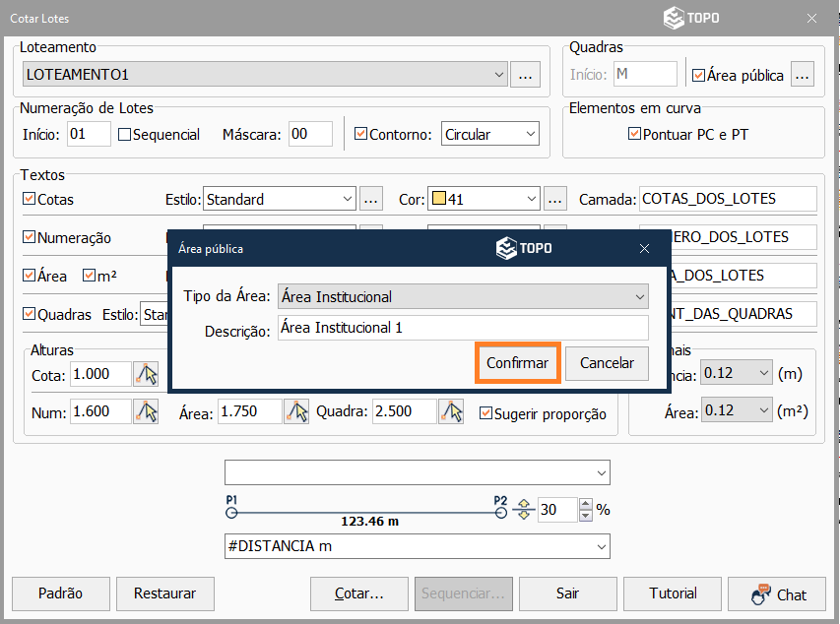This screenshot has height=624, width=840.
Task: Uncheck Pontuar PC e PT
Action: click(x=634, y=134)
